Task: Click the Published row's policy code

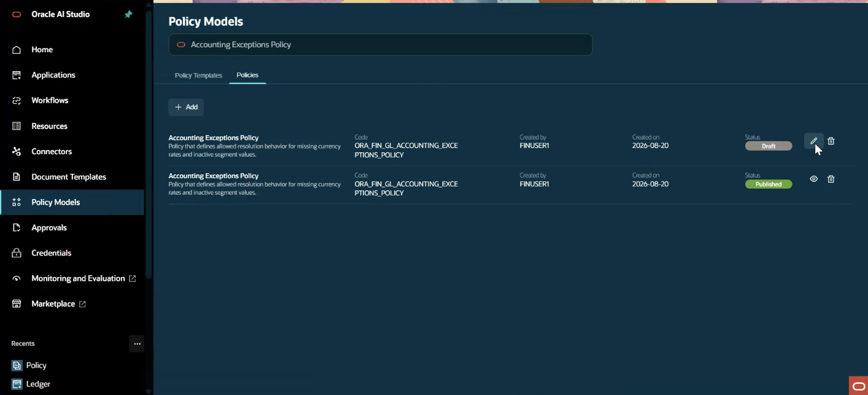Action: click(406, 189)
